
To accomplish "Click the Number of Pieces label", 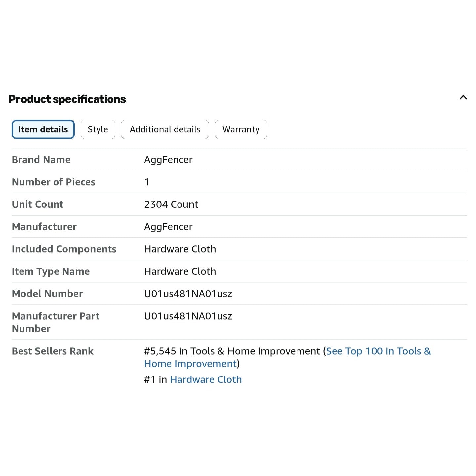I will 54,182.
